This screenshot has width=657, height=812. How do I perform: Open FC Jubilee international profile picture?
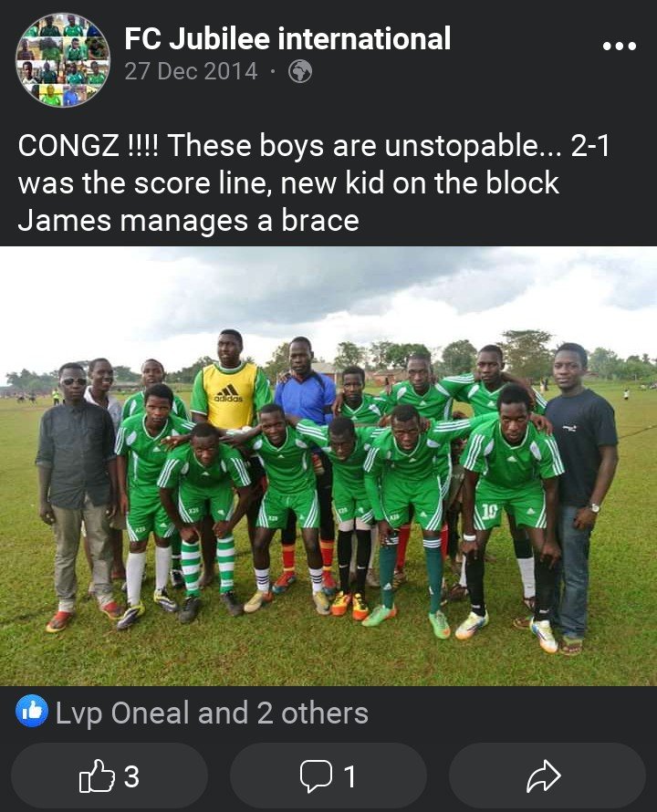point(63,60)
